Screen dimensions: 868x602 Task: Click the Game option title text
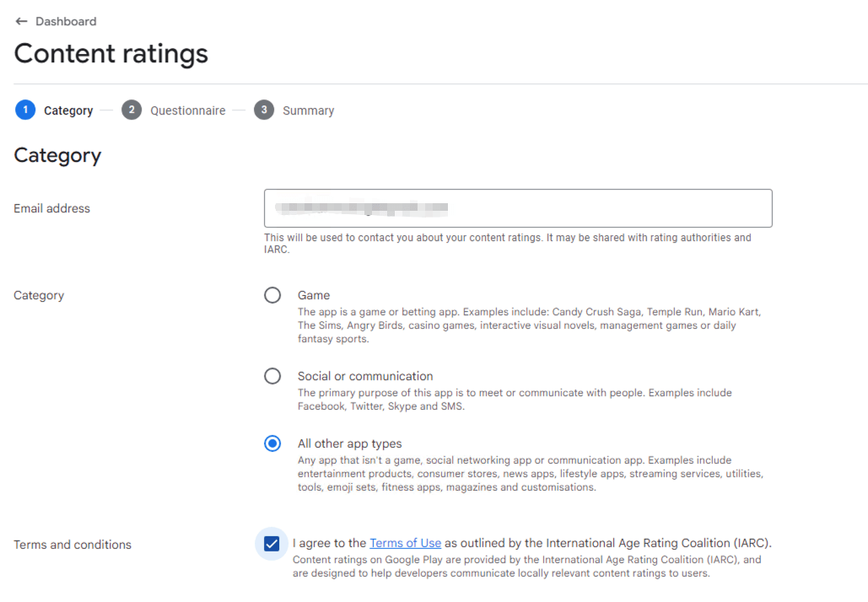coord(314,295)
